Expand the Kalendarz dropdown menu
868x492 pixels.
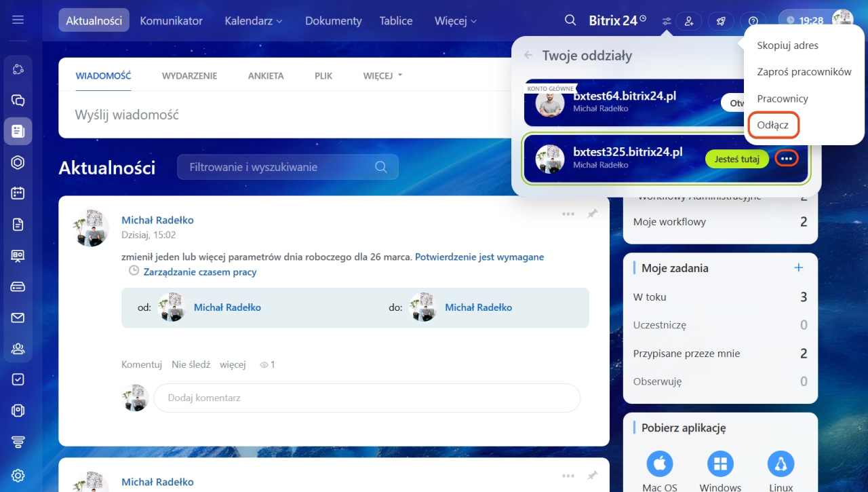coord(254,20)
